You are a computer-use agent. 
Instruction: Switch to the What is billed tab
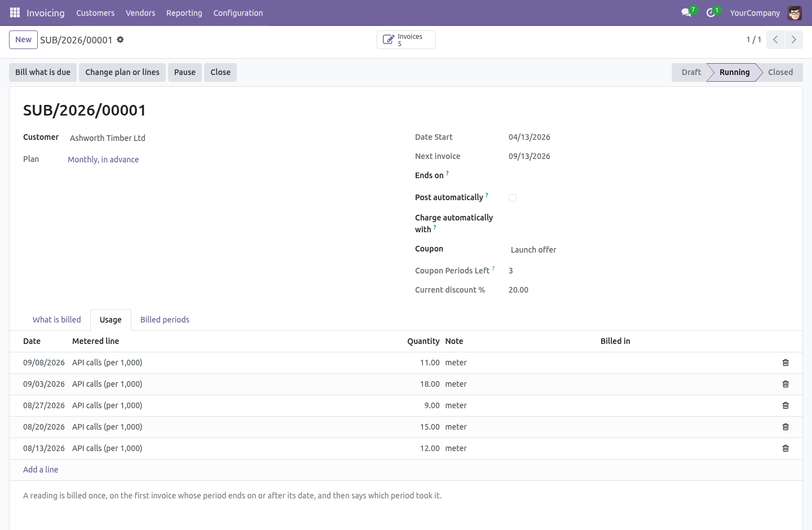point(57,320)
